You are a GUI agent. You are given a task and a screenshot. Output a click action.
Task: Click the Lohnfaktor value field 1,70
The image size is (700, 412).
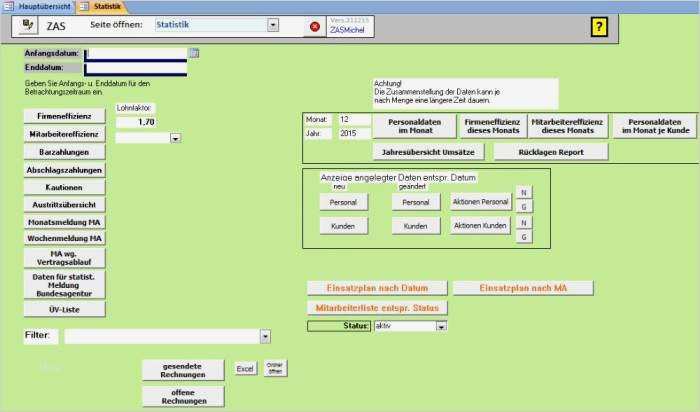coord(136,122)
